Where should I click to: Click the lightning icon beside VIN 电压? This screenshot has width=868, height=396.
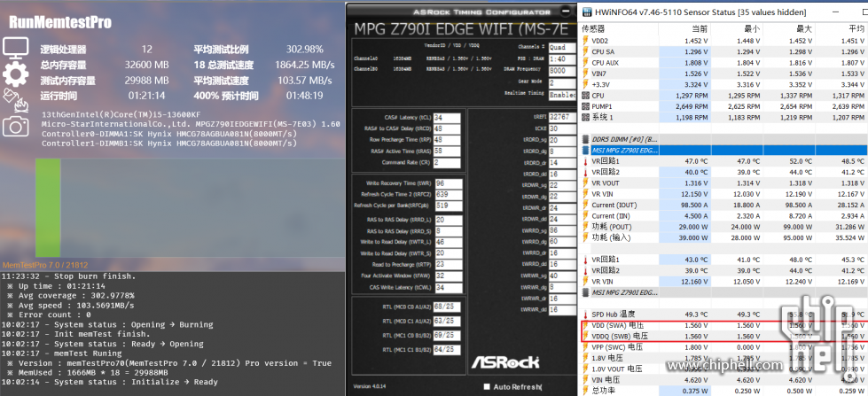point(586,380)
